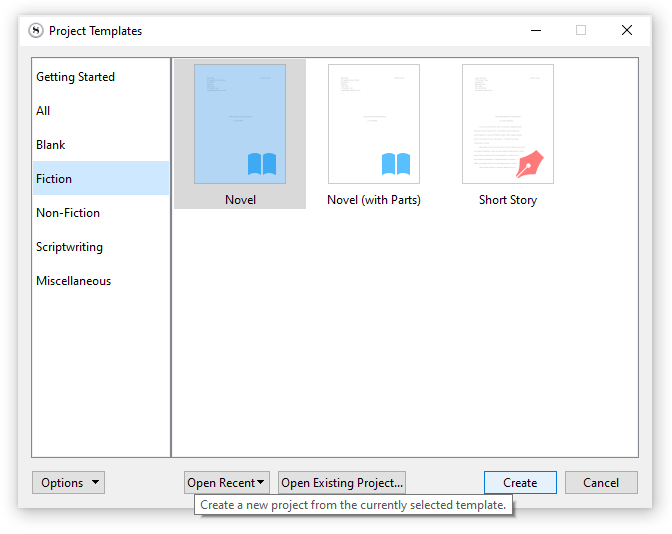View the Miscellaneous category
The width and height of the screenshot is (672, 534).
[x=74, y=281]
